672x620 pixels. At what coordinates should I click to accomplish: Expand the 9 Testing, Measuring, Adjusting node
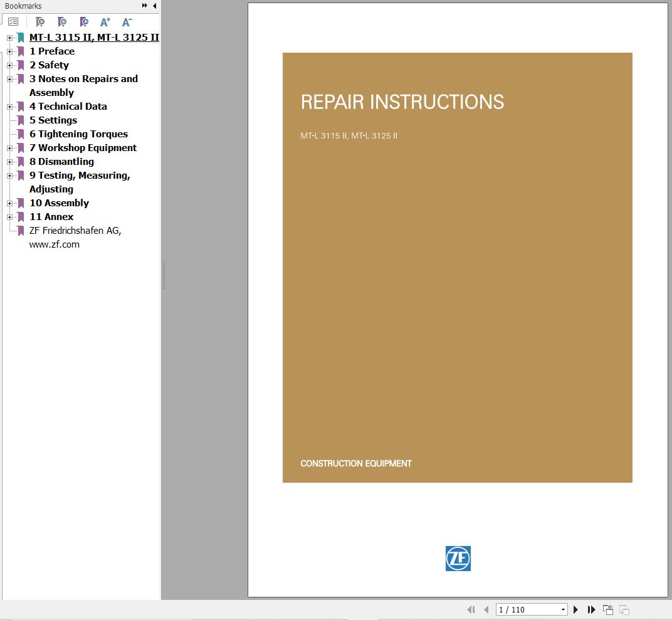[9, 176]
